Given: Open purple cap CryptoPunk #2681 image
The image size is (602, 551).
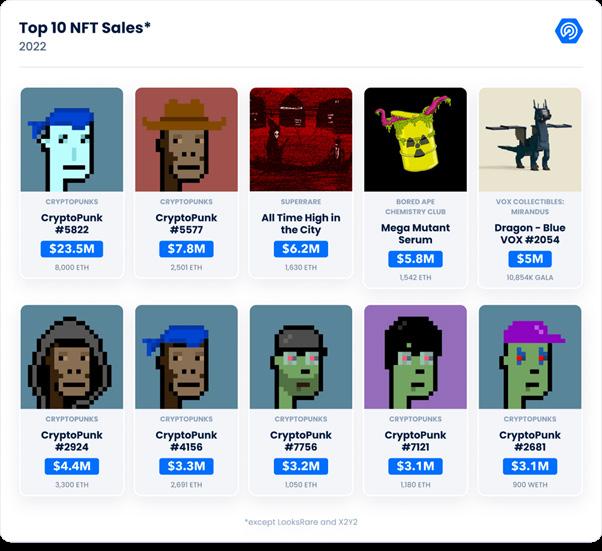Looking at the screenshot, I should point(530,357).
